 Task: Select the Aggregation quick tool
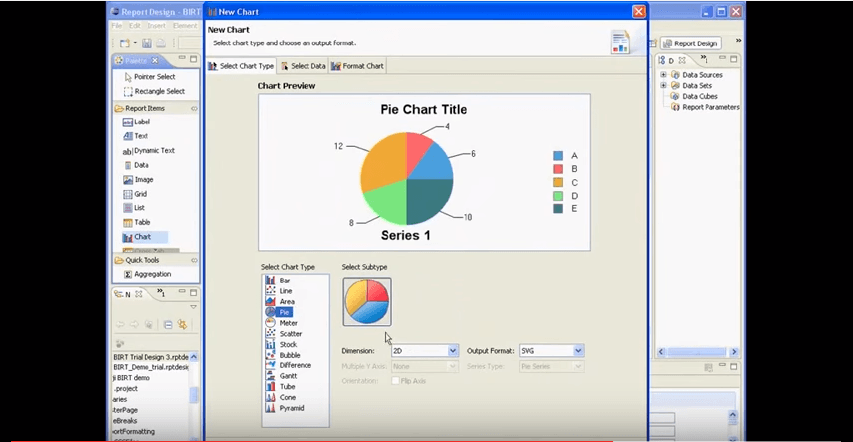click(152, 274)
